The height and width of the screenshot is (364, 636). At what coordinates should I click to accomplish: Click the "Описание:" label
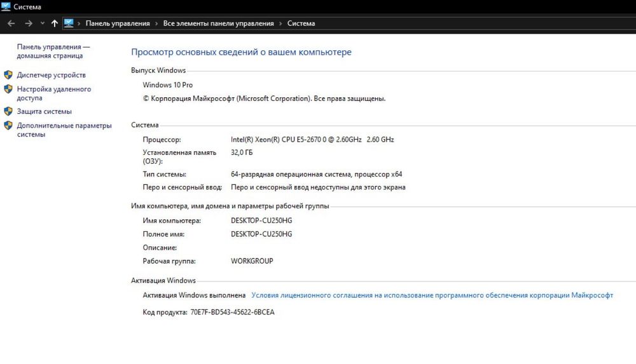[160, 248]
